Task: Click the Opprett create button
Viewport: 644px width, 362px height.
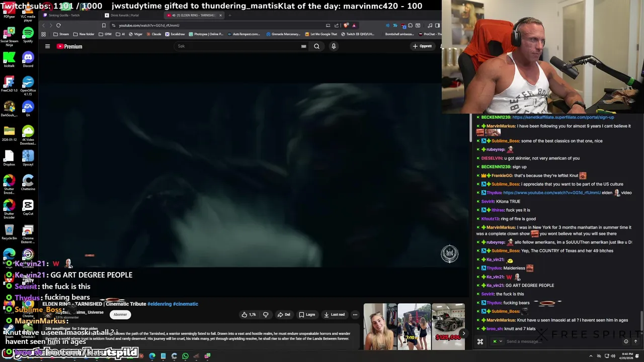Action: [422, 46]
